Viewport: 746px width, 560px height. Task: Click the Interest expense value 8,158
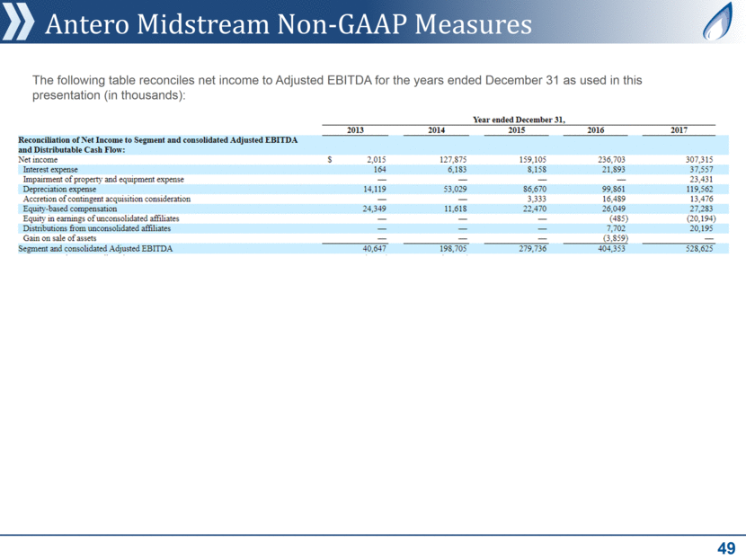(x=537, y=169)
